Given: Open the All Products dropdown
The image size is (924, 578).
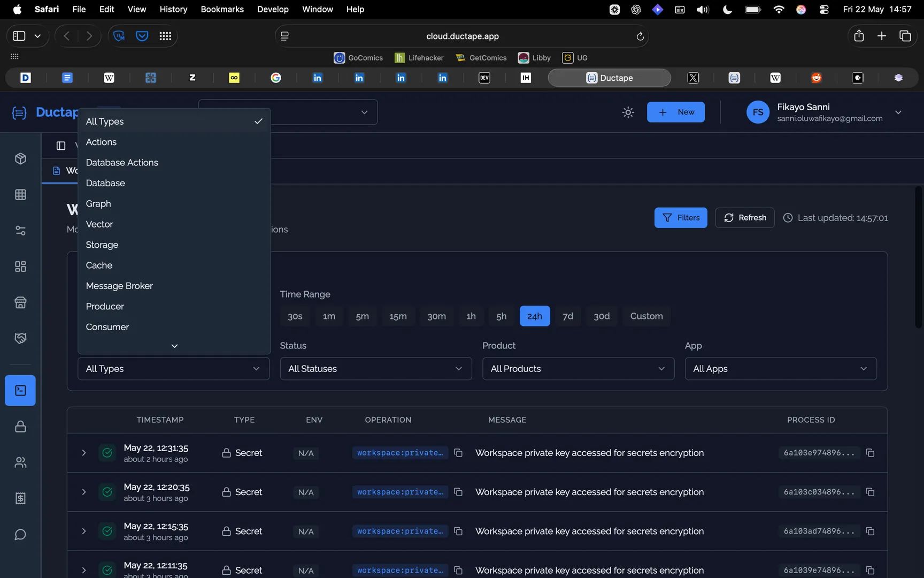Looking at the screenshot, I should [x=578, y=369].
